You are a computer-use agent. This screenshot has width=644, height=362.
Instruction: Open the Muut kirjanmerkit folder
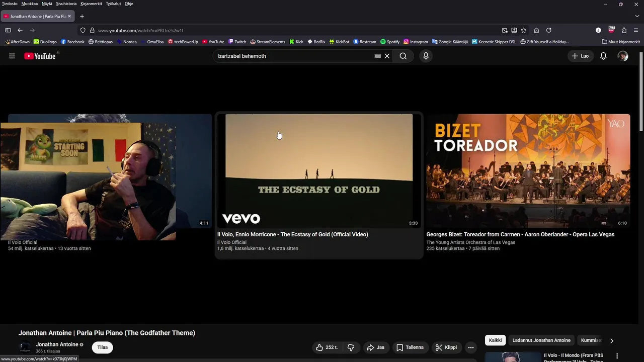[621, 42]
